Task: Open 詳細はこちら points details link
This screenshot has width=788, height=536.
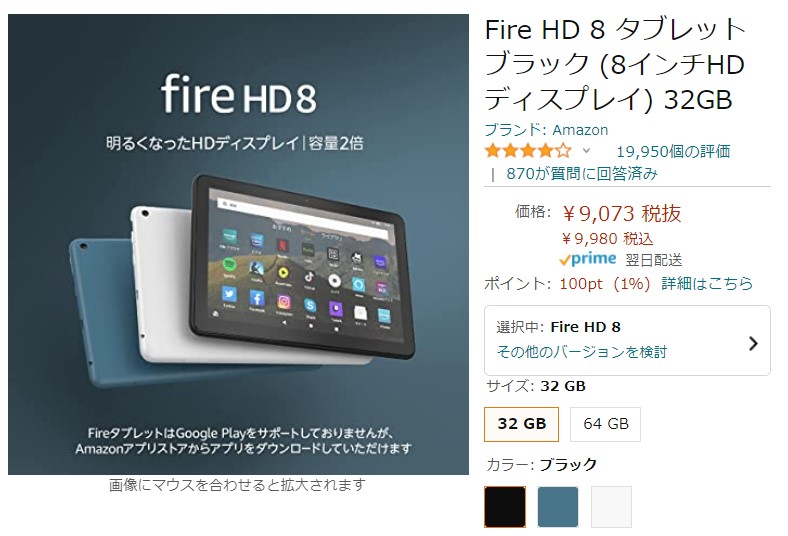Action: 707,283
